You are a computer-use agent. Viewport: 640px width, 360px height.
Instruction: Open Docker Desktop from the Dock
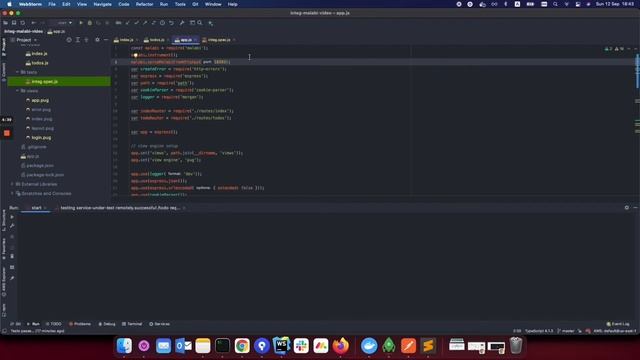tap(369, 346)
